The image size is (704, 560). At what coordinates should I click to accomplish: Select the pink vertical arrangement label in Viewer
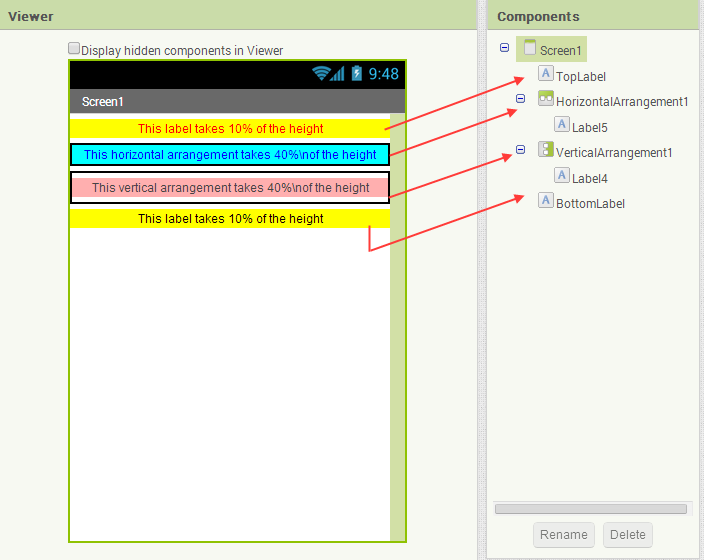click(230, 187)
